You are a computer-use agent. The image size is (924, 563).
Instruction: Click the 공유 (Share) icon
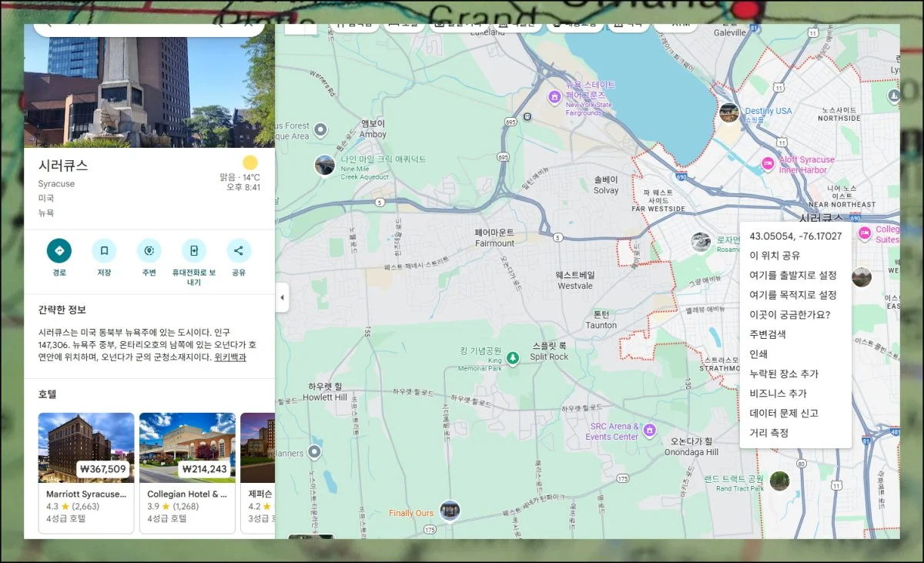click(239, 251)
